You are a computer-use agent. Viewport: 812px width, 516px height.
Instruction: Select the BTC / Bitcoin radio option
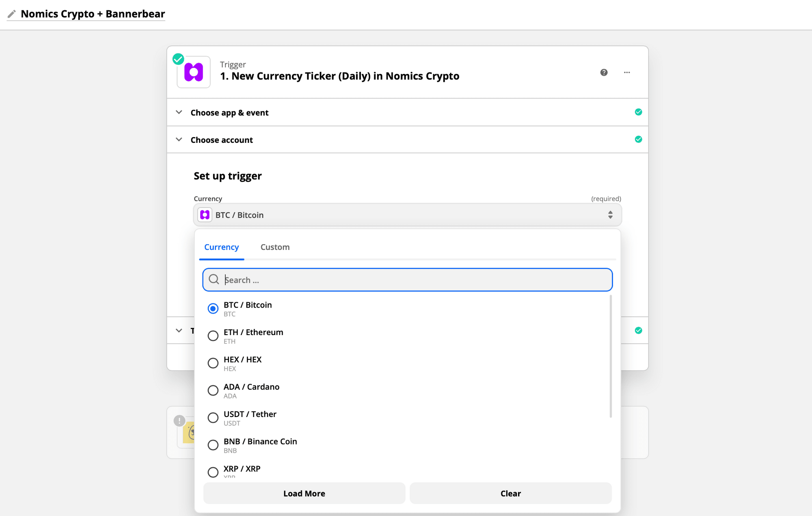[213, 309]
